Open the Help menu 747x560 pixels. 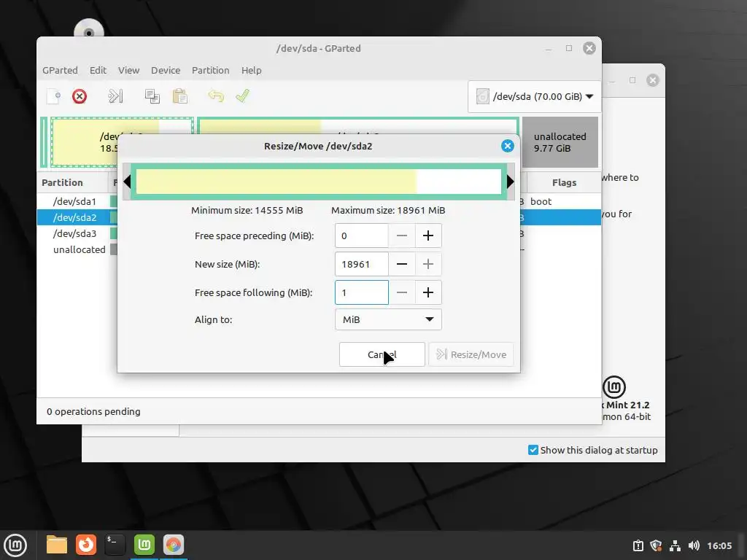coord(251,71)
